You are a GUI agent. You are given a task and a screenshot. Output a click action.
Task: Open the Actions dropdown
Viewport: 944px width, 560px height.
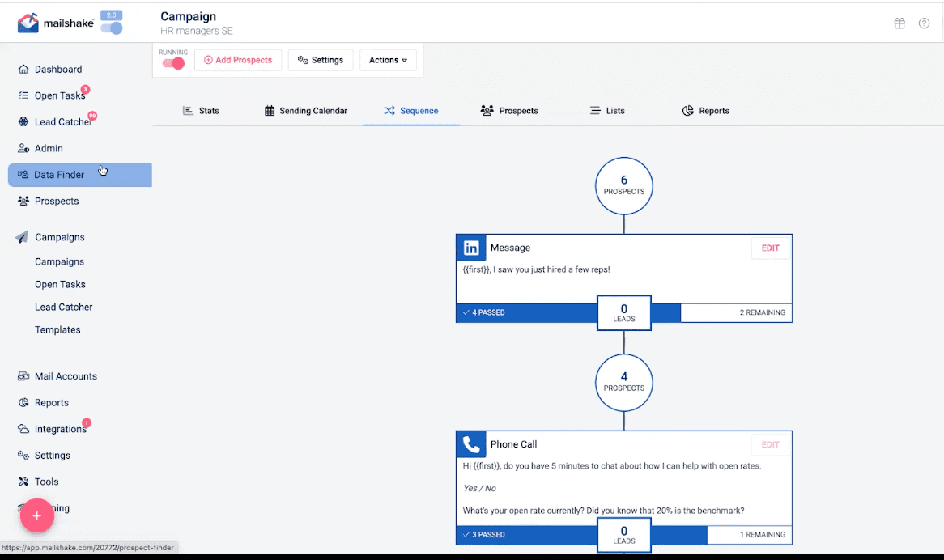point(388,59)
